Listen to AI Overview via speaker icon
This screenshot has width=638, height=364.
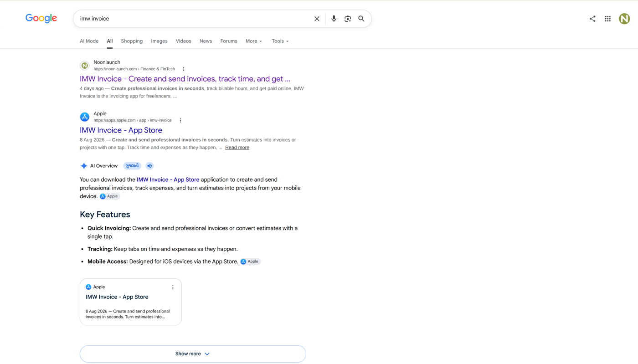(x=149, y=166)
